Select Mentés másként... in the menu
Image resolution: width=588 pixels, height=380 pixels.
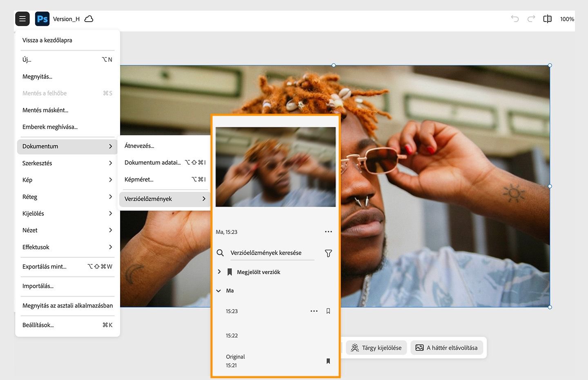pyautogui.click(x=67, y=110)
